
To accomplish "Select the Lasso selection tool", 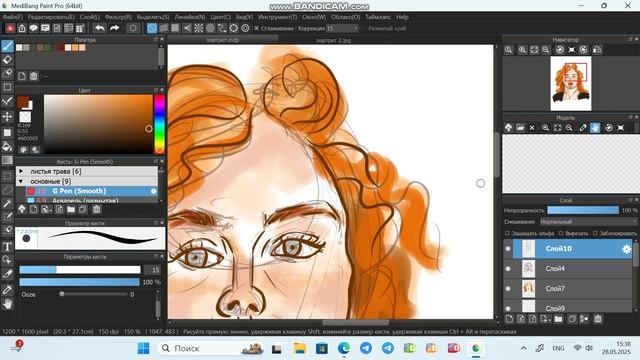I will pyautogui.click(x=7, y=189).
